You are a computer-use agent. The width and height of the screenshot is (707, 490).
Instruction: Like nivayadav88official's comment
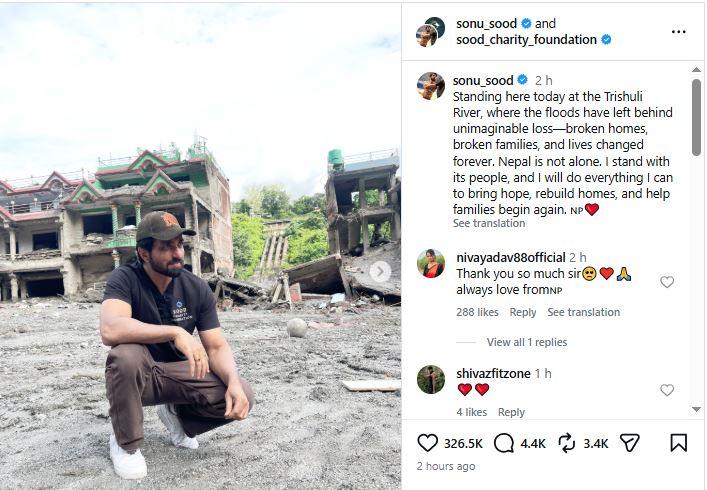[x=667, y=282]
